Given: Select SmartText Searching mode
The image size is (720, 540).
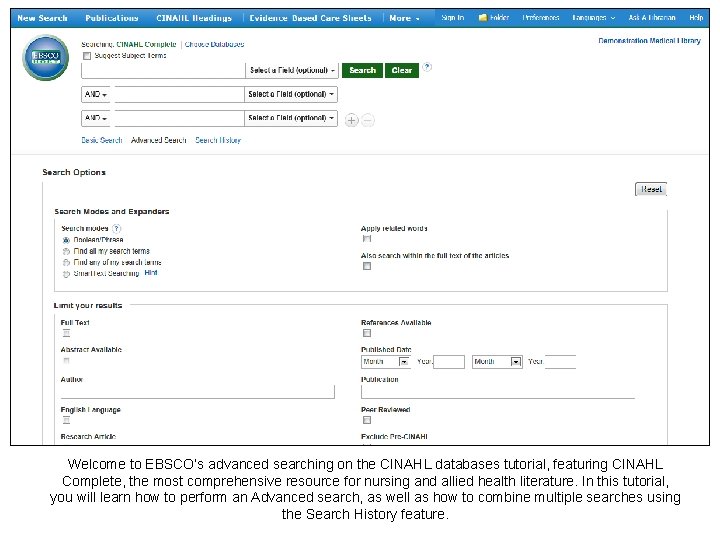Looking at the screenshot, I should 66,274.
